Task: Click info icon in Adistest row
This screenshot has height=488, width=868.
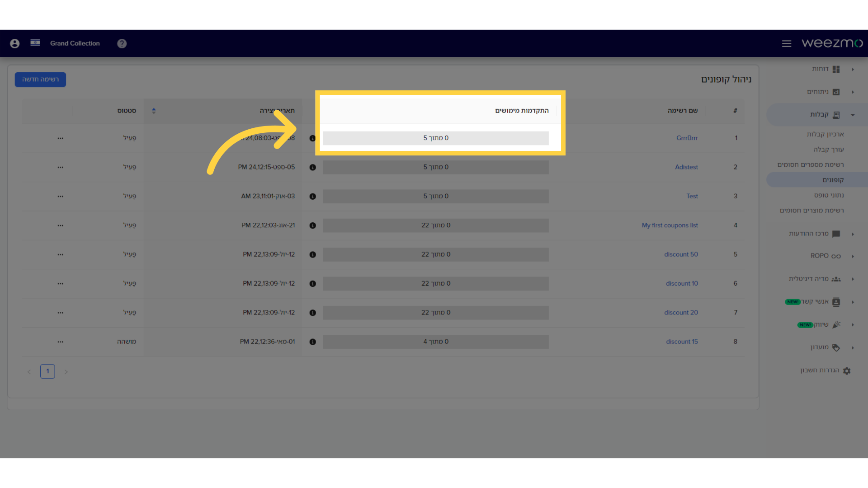Action: point(313,167)
